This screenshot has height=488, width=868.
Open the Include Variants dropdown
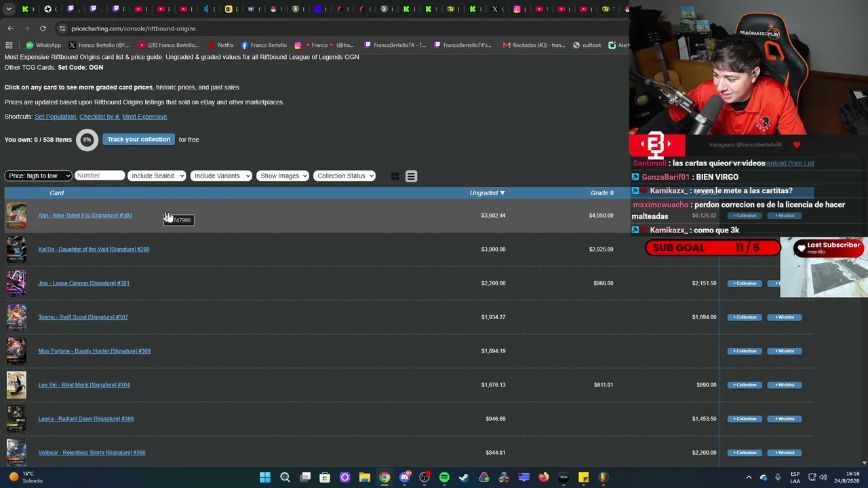point(221,176)
